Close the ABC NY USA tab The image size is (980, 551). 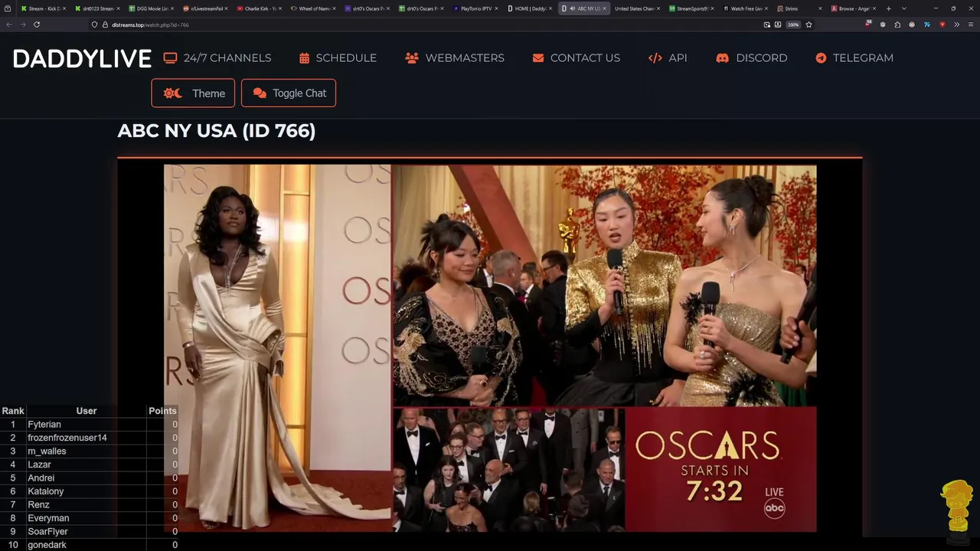click(x=604, y=8)
